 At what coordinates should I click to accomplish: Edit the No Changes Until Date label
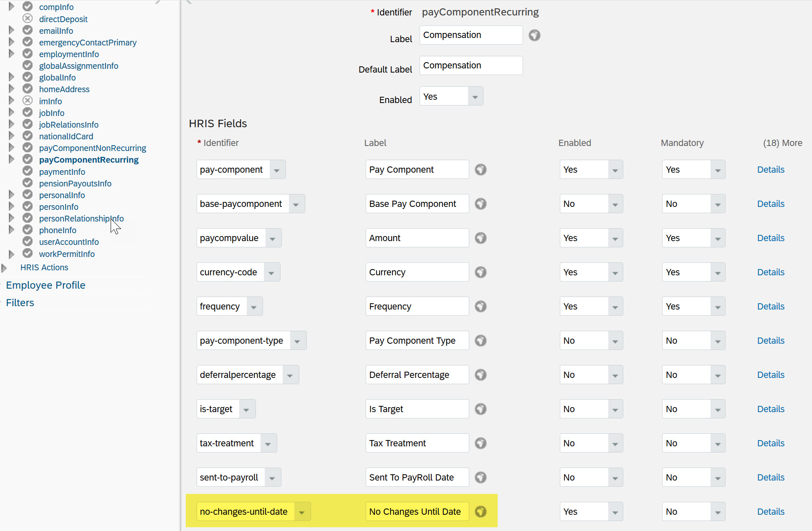coord(417,512)
